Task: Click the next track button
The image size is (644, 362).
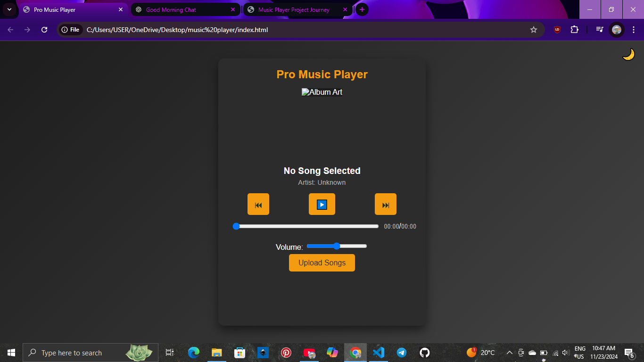Action: tap(385, 204)
